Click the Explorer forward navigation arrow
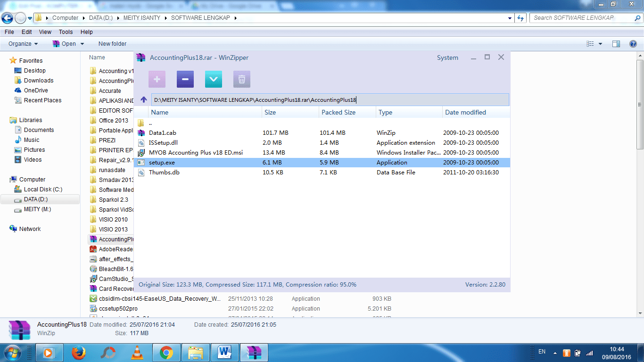 tap(20, 18)
